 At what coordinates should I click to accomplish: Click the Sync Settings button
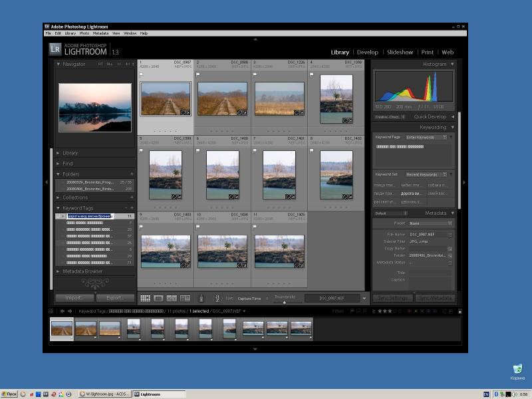pos(393,298)
